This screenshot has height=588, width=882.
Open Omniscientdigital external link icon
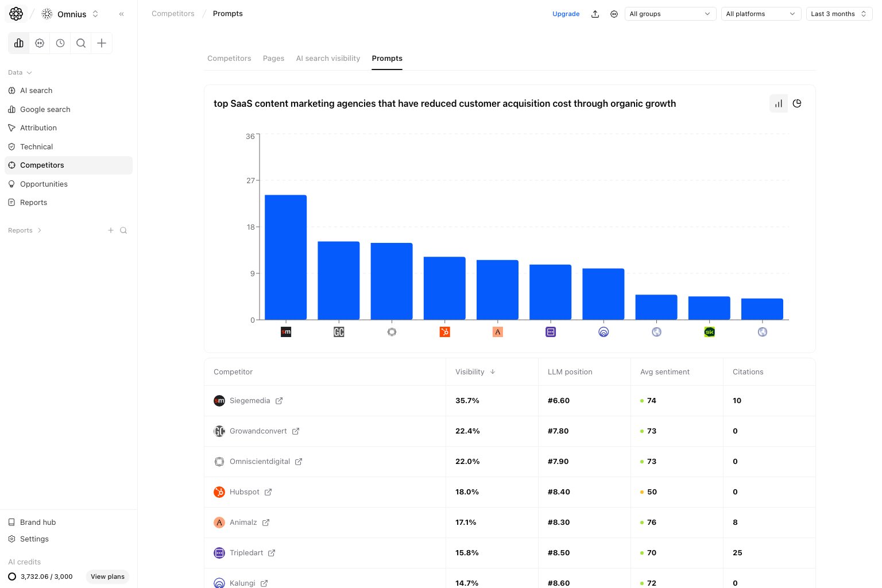[x=299, y=462]
